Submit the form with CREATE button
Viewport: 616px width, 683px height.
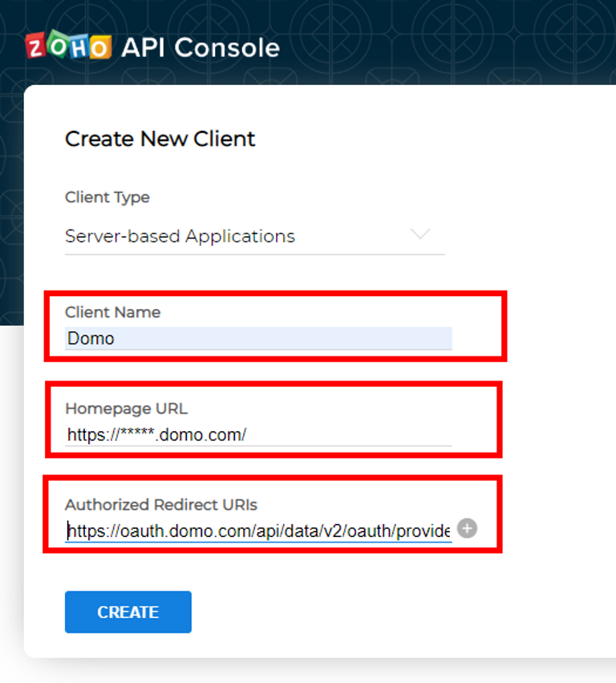128,612
